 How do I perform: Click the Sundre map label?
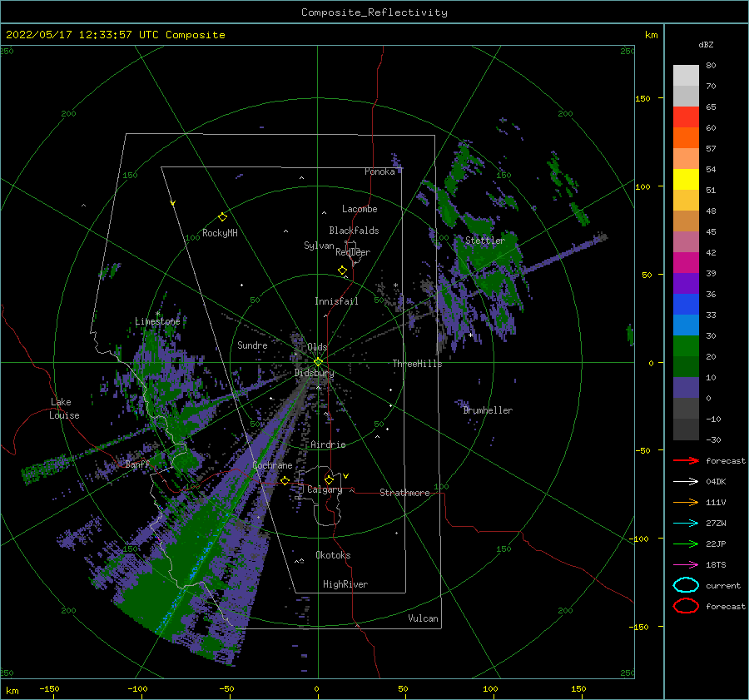point(252,345)
